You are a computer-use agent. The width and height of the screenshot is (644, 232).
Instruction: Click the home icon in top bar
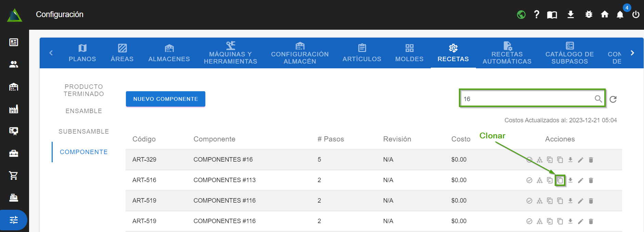605,14
